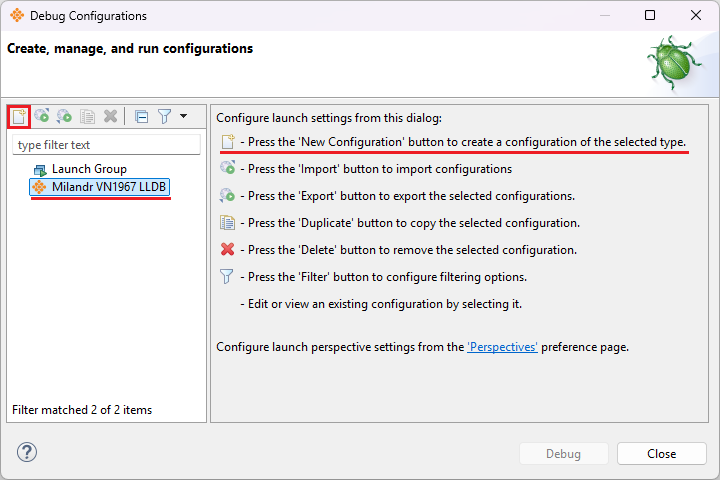
Task: Click the Debug Configurations title bar icon
Action: [x=17, y=16]
